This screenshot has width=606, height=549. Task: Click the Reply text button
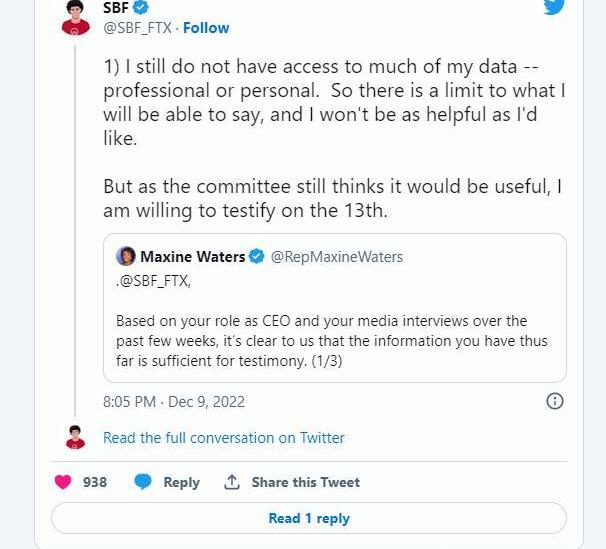[181, 482]
